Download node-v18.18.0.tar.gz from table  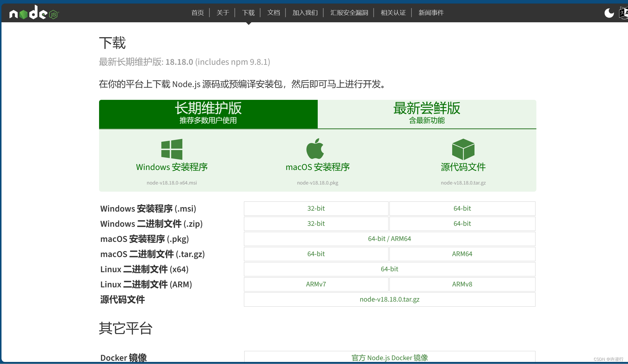click(x=389, y=300)
